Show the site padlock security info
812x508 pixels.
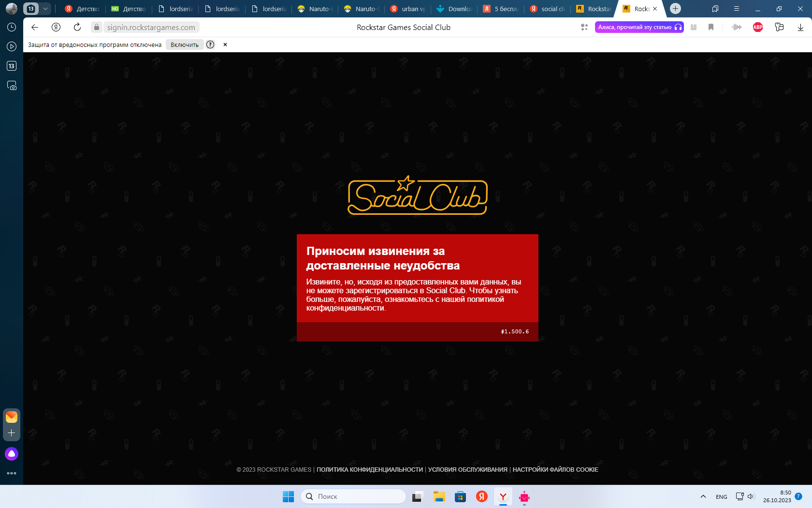(97, 27)
